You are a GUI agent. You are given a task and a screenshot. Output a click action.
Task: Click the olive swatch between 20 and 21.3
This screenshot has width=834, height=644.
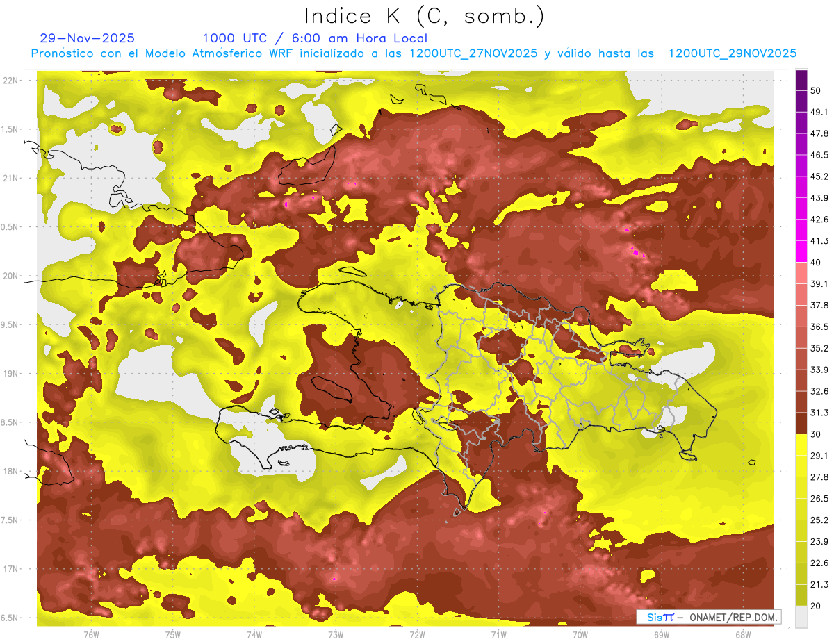click(802, 595)
